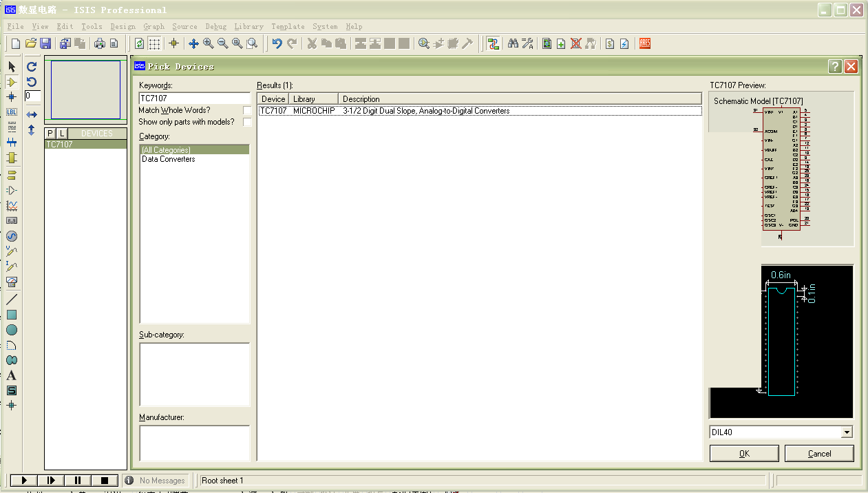
Task: Select the Wire Label (LBL) tool
Action: [x=12, y=112]
